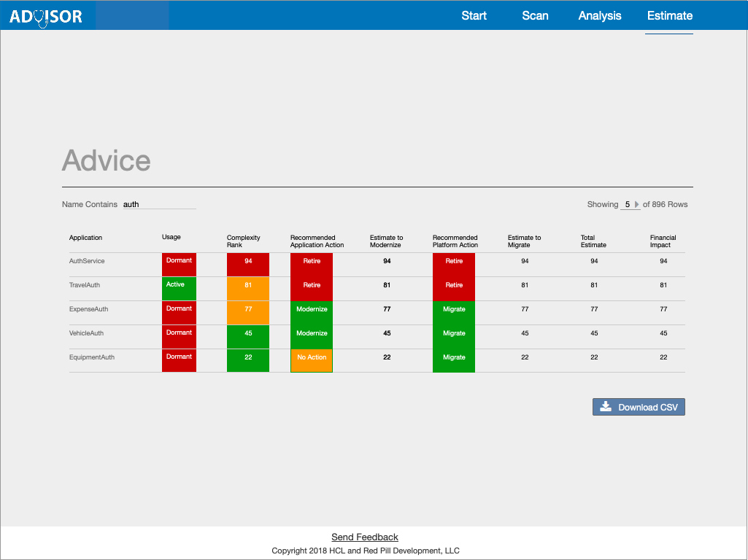Click the download icon on CSV button
The image size is (748, 560).
pyautogui.click(x=606, y=407)
